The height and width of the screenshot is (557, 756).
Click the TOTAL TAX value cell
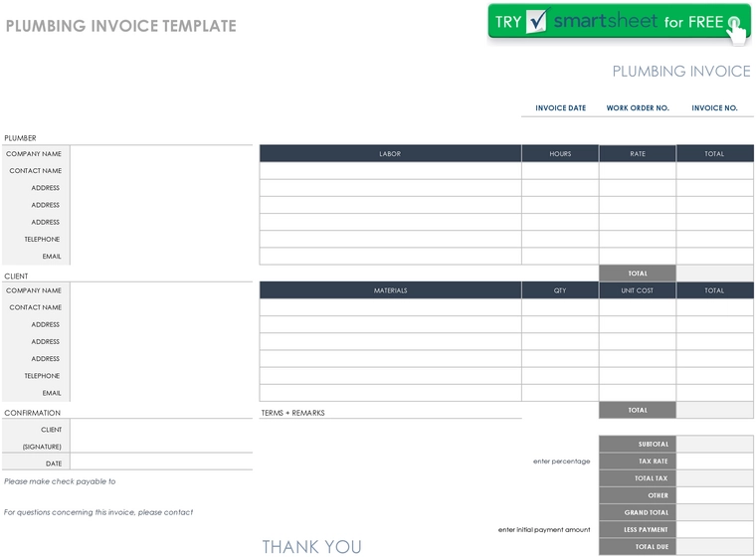[714, 477]
